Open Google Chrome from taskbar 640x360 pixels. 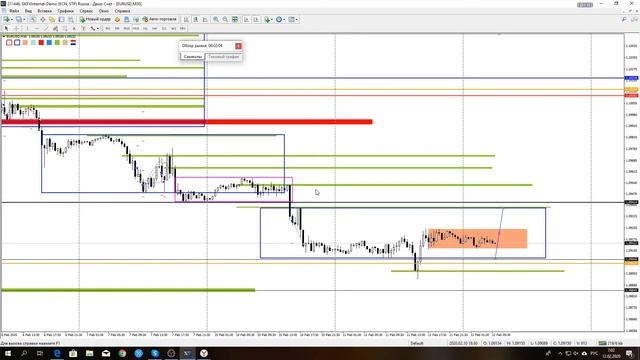pyautogui.click(x=122, y=353)
